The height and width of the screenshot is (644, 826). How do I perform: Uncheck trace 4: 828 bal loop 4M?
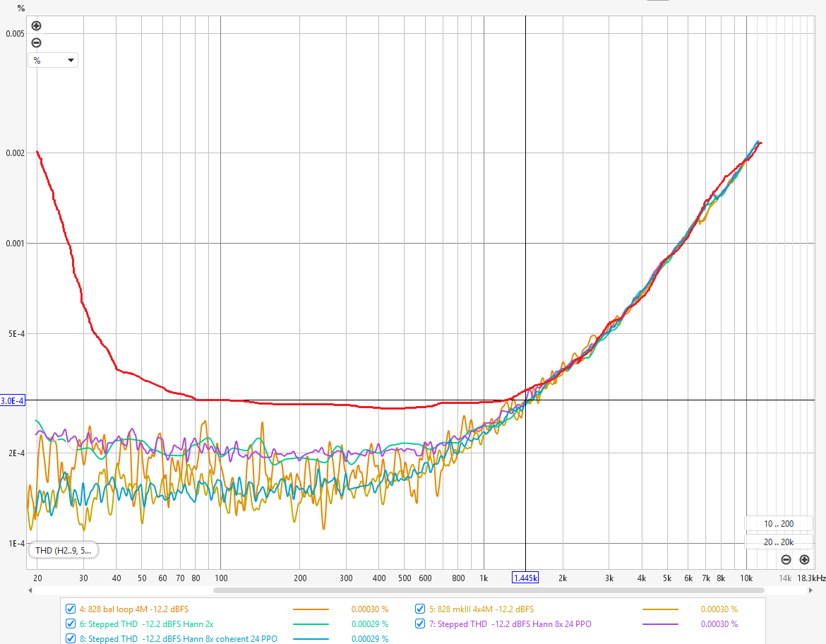tap(71, 609)
